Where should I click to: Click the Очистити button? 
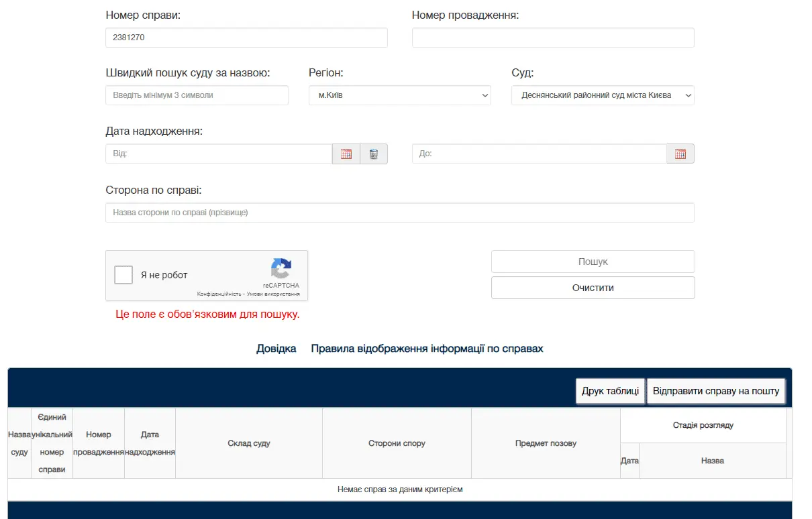(x=593, y=288)
